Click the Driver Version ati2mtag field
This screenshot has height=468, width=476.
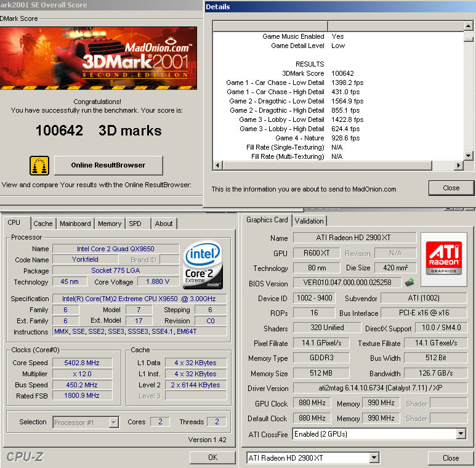click(380, 388)
